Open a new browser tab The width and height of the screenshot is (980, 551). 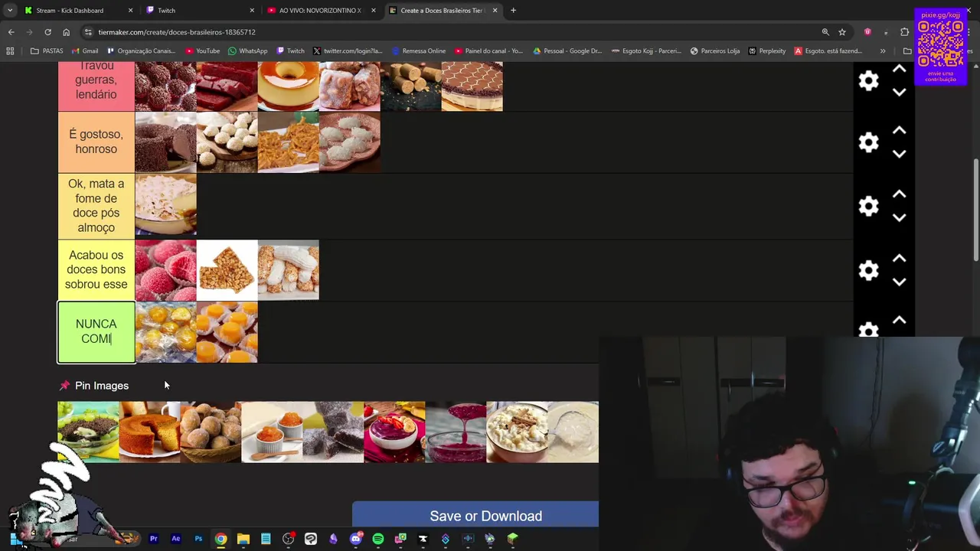pos(513,11)
